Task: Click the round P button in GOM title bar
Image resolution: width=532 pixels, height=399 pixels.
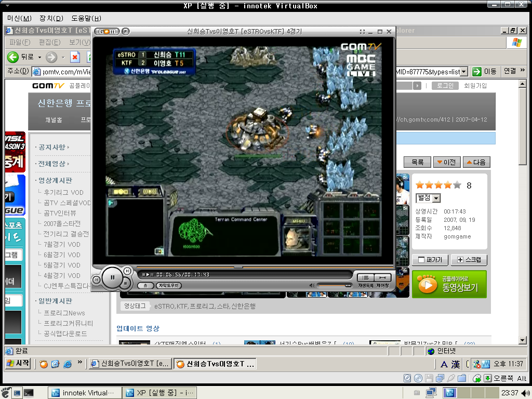Action: [126, 32]
